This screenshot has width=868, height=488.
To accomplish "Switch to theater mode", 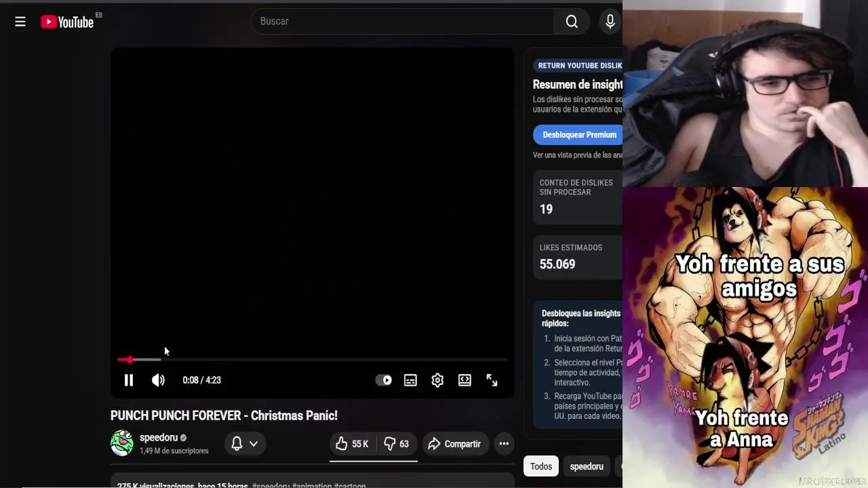I will [x=465, y=380].
